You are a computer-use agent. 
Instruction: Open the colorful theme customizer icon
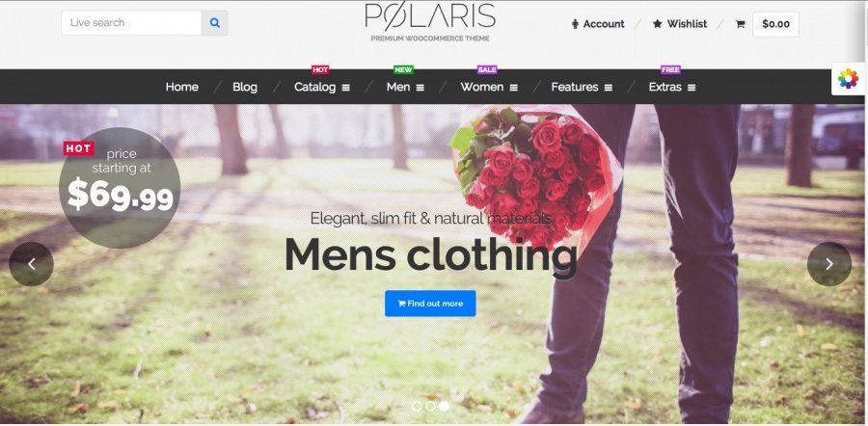(x=848, y=79)
